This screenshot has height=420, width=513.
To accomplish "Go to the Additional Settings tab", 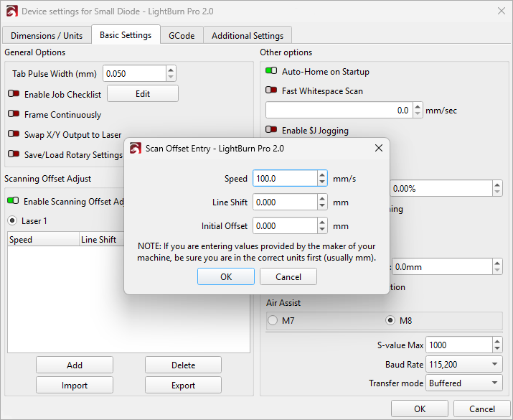I will (x=247, y=35).
